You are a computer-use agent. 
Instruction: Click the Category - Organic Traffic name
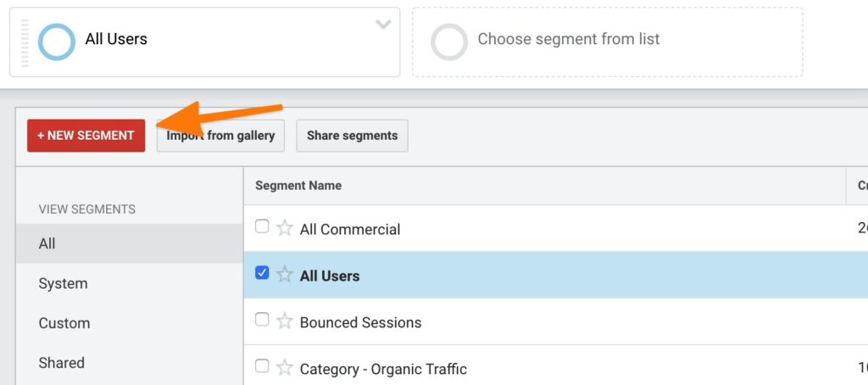point(383,369)
